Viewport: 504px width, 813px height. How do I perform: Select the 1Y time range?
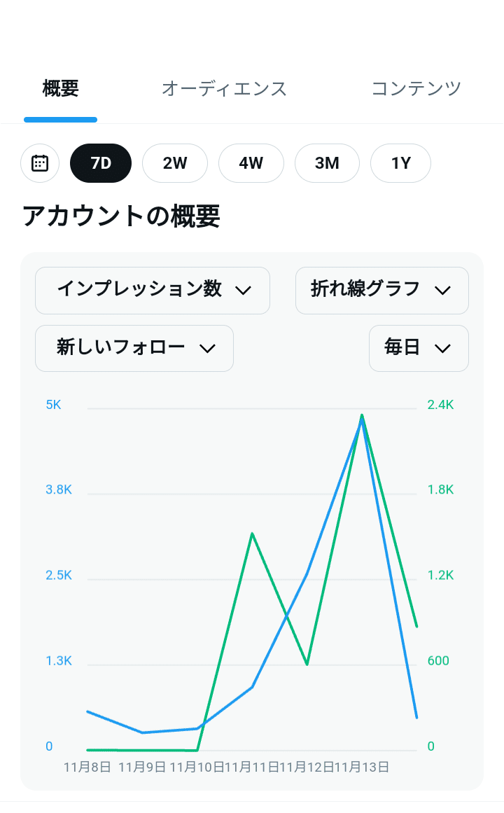point(400,163)
